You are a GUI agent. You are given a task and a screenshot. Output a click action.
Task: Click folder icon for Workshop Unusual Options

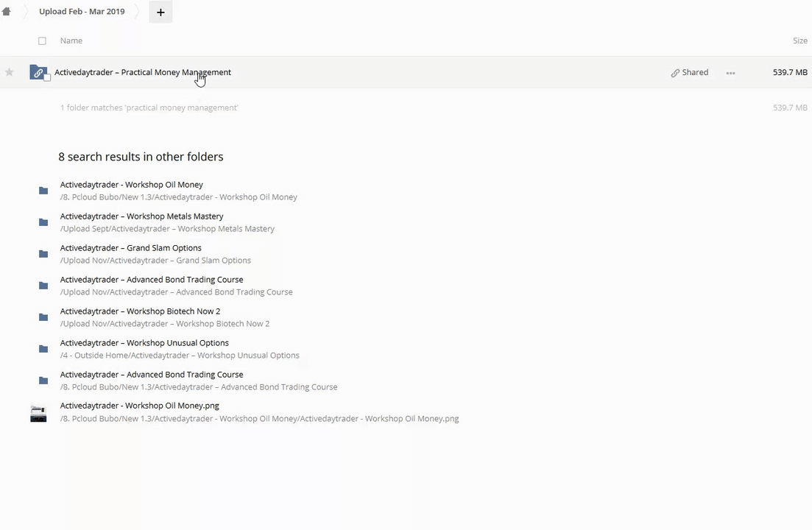[x=43, y=349]
